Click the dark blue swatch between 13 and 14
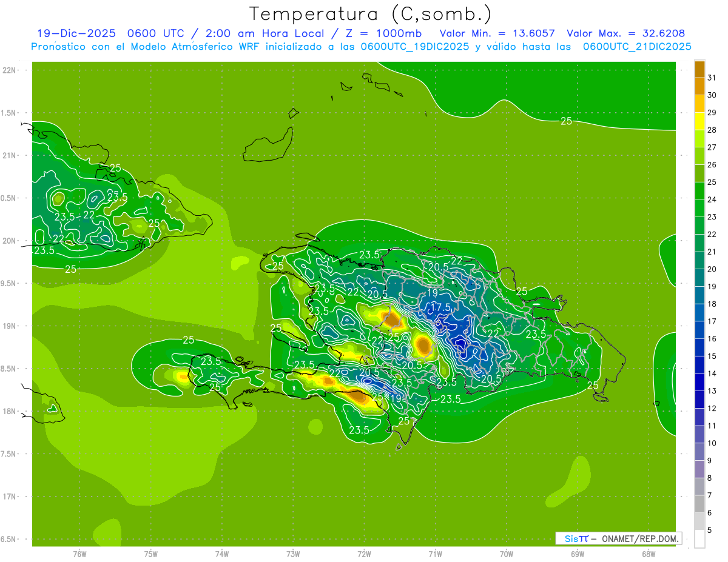This screenshot has width=728, height=562. tap(699, 382)
